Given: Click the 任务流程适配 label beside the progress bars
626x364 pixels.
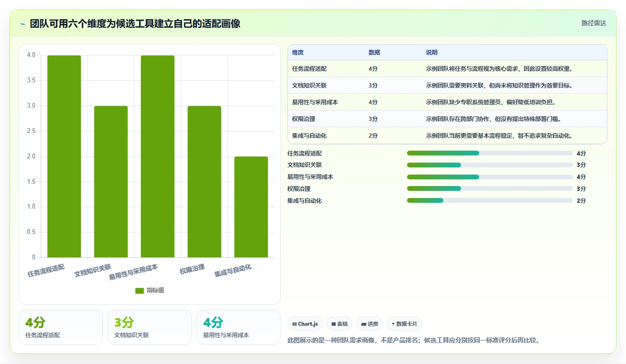Looking at the screenshot, I should 305,153.
